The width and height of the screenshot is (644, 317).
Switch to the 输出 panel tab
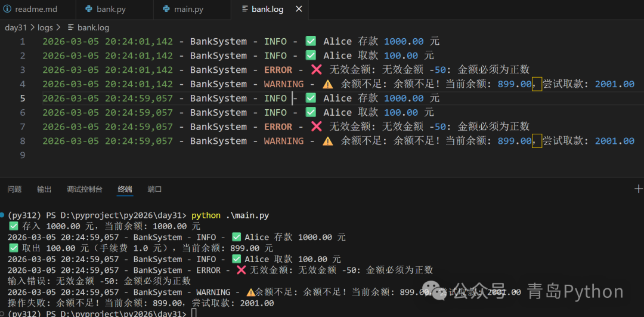pos(44,189)
